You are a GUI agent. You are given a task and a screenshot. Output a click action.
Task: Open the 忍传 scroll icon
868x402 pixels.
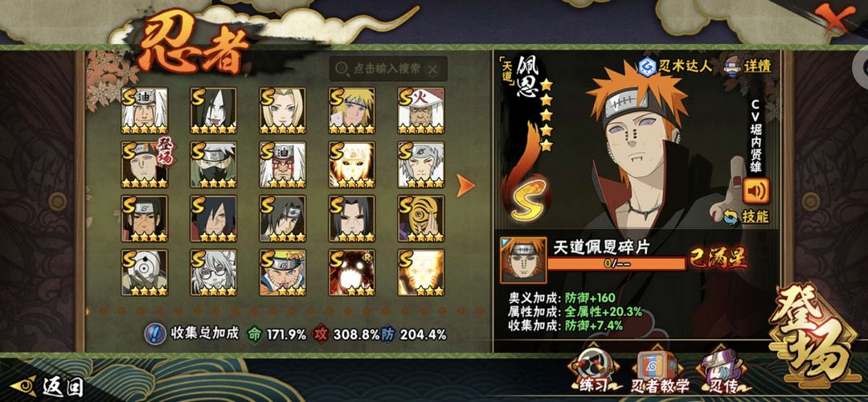719,371
